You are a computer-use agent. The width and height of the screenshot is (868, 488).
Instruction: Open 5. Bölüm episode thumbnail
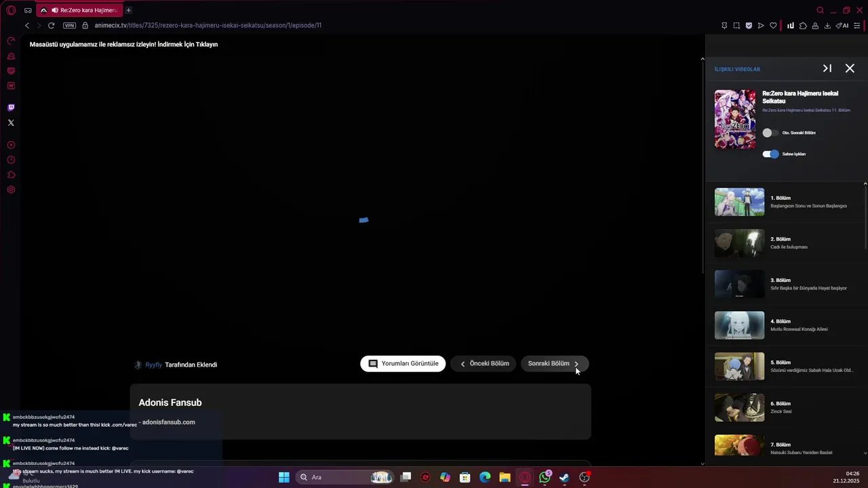click(x=739, y=367)
